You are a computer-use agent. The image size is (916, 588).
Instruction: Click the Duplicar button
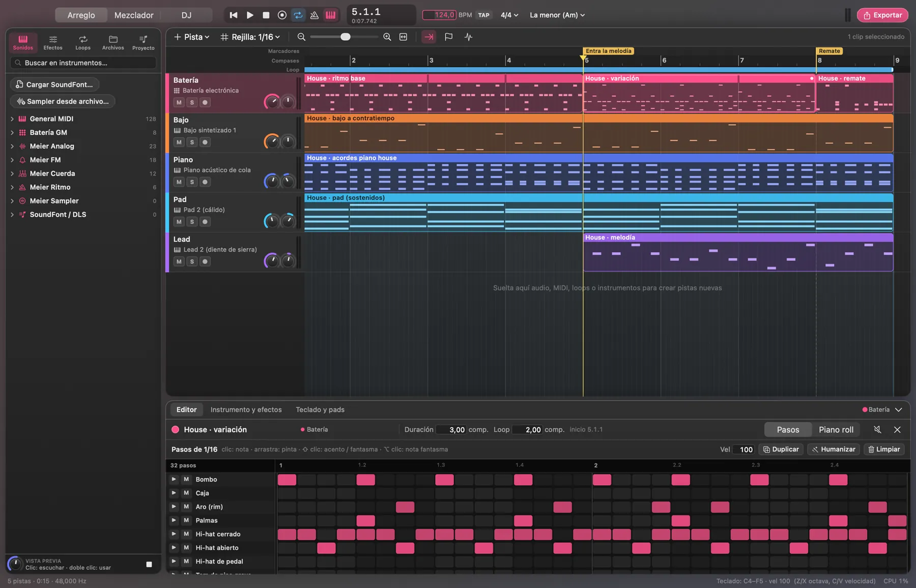pos(781,449)
